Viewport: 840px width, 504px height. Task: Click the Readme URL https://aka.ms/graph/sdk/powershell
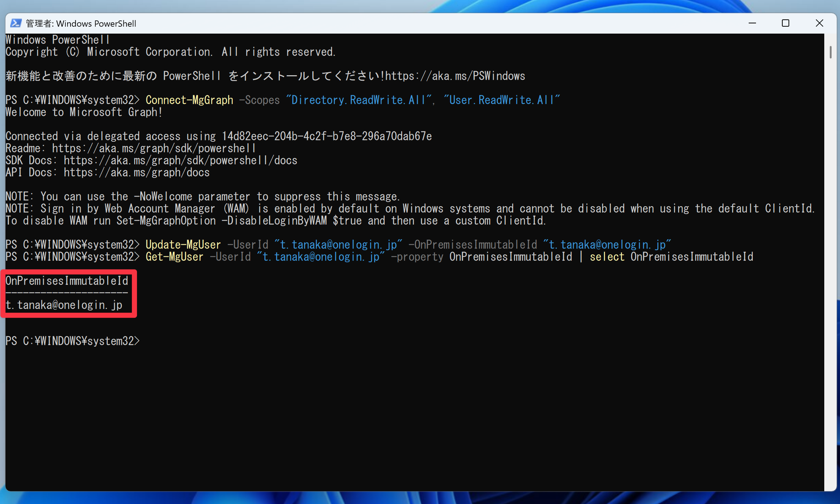[x=154, y=148]
